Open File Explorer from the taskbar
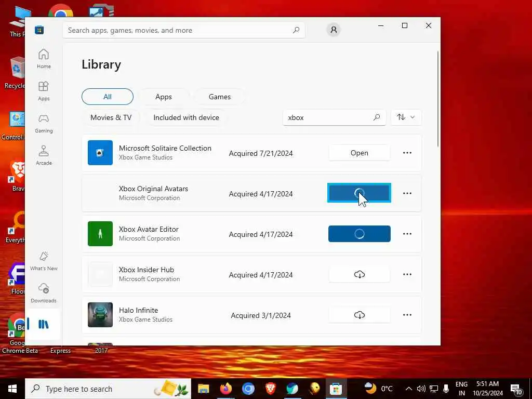The image size is (532, 399). click(204, 389)
